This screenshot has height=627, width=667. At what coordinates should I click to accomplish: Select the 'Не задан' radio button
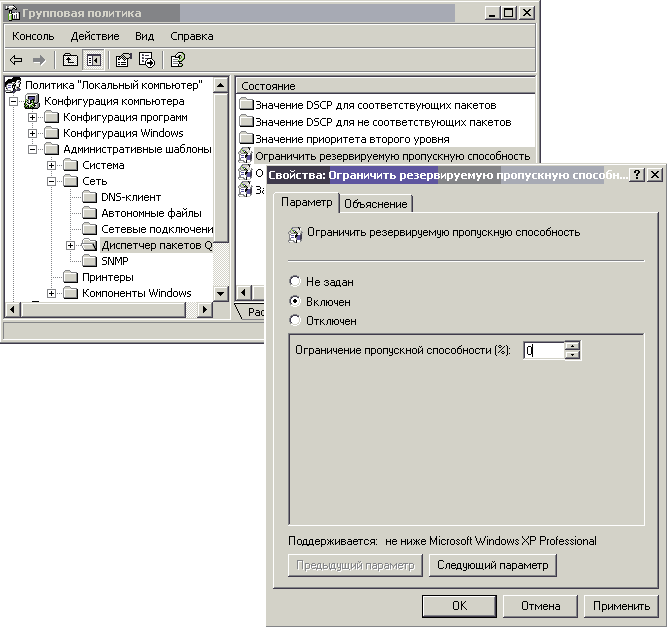tap(295, 282)
